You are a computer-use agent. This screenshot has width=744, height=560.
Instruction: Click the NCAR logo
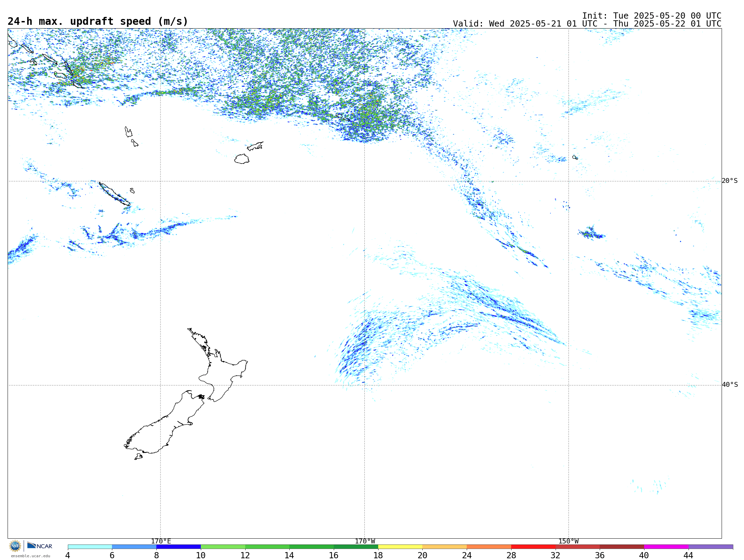coord(40,546)
